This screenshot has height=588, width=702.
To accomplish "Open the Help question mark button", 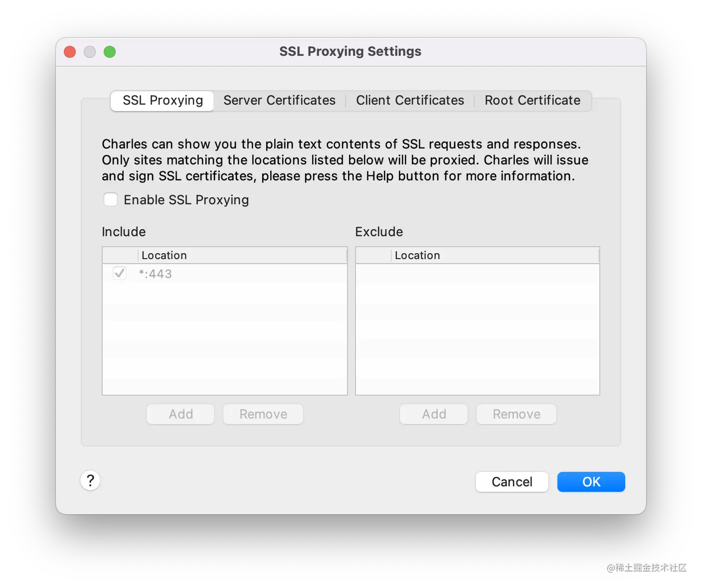I will (90, 481).
